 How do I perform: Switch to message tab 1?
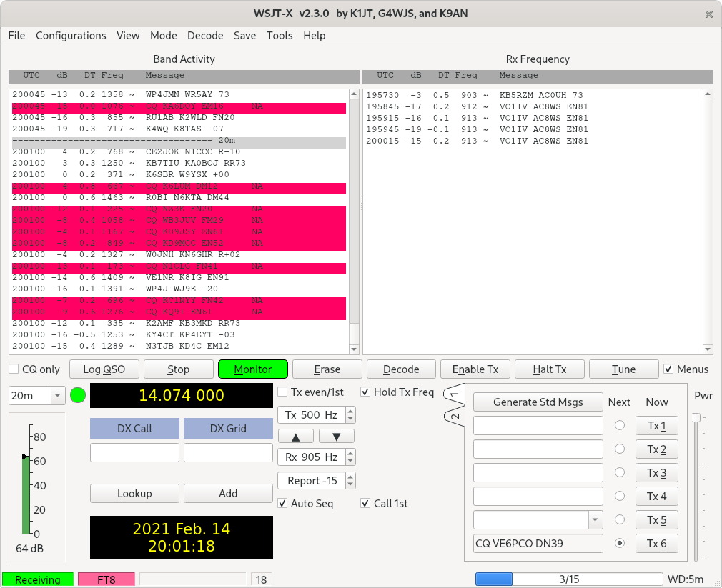[x=455, y=394]
